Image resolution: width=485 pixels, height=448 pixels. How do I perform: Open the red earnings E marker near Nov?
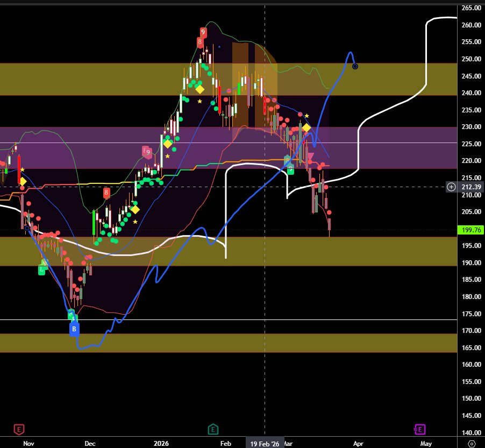click(x=19, y=429)
